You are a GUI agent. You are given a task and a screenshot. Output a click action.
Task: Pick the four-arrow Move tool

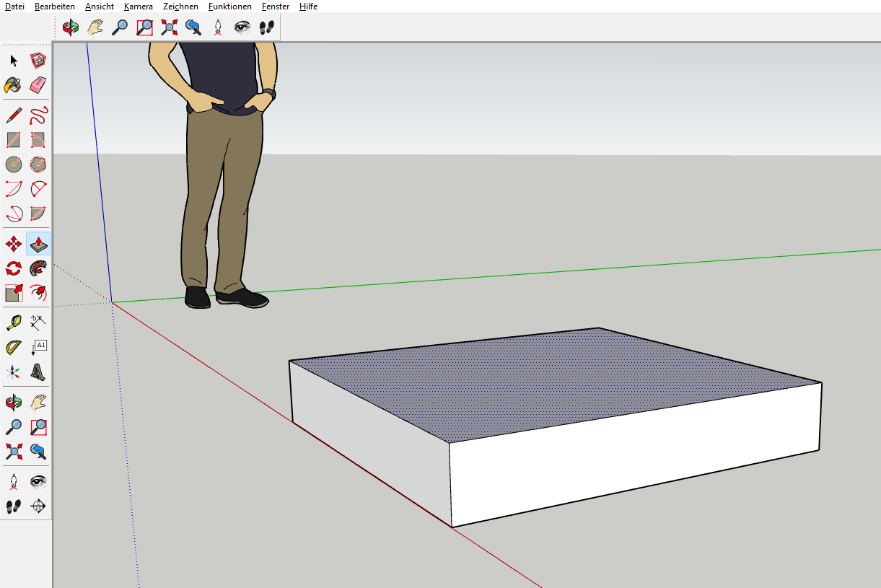[14, 244]
